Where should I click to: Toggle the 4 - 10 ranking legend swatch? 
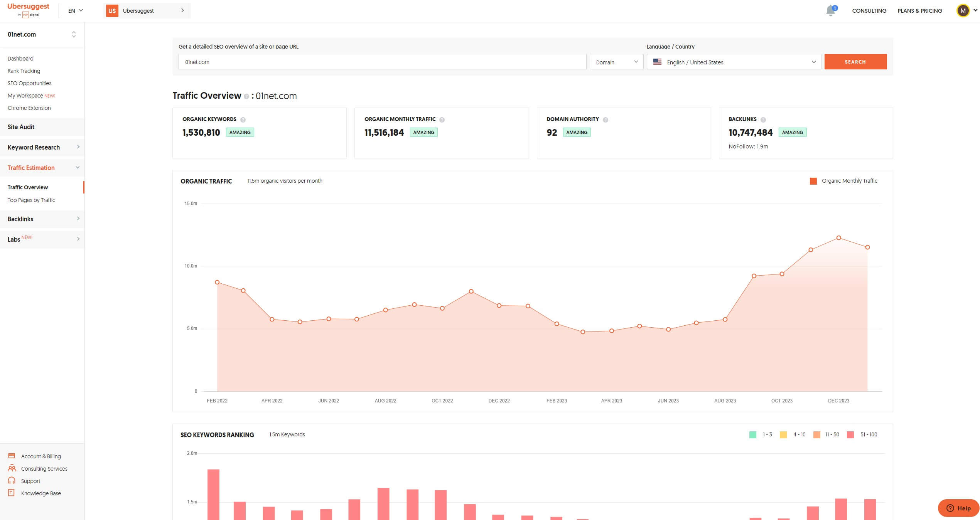(783, 435)
